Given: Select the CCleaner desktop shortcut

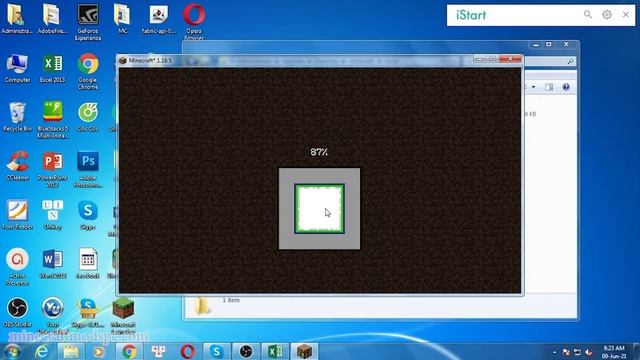Looking at the screenshot, I should [17, 166].
